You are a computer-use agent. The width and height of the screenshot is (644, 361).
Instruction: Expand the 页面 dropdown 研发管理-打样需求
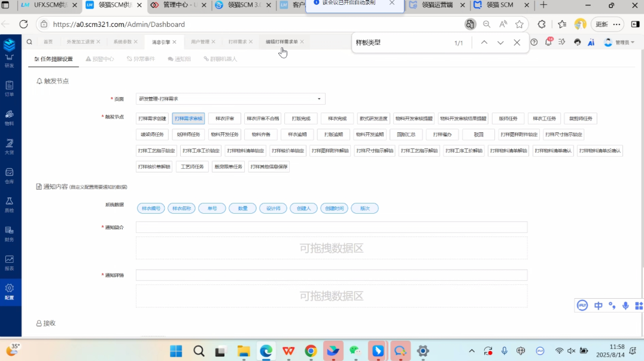(x=230, y=99)
